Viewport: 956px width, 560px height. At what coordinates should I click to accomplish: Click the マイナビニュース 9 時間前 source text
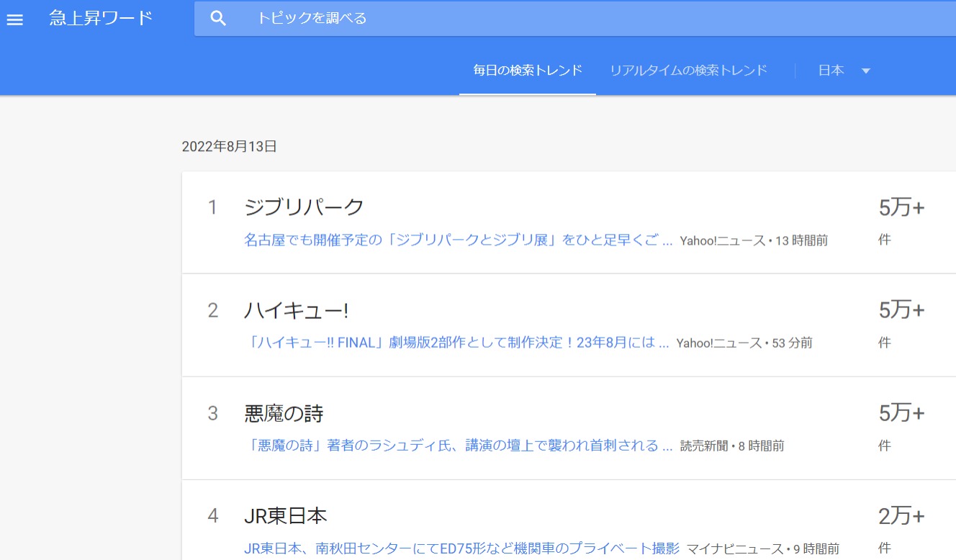click(763, 550)
